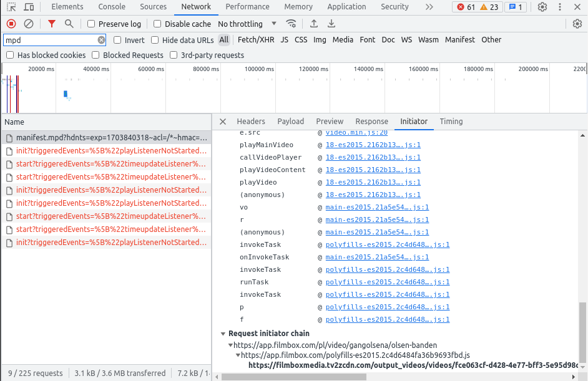Stop recording the network log
Image resolution: width=588 pixels, height=381 pixels.
11,24
